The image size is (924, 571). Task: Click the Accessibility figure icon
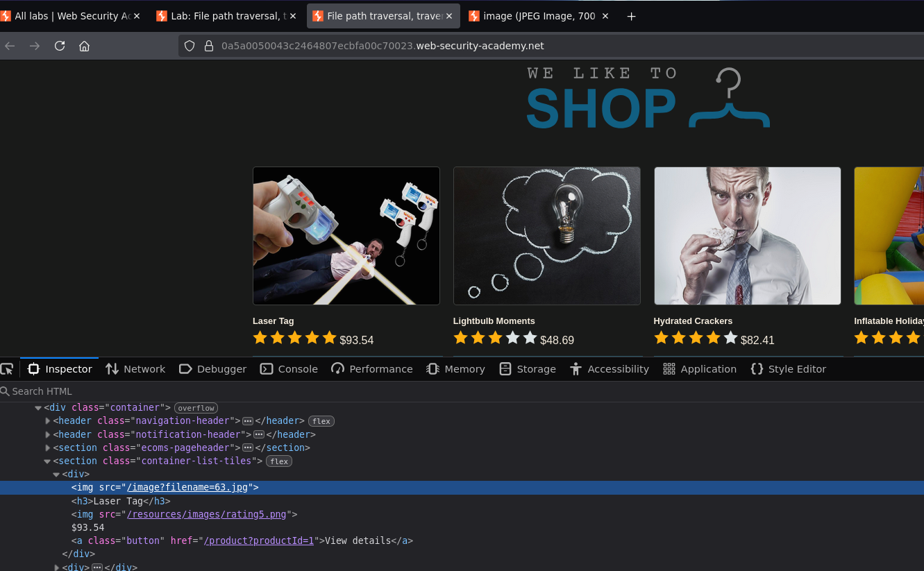point(576,369)
